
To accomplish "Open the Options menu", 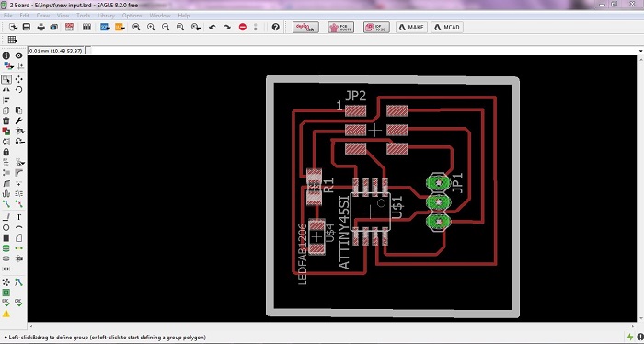I will pos(132,16).
